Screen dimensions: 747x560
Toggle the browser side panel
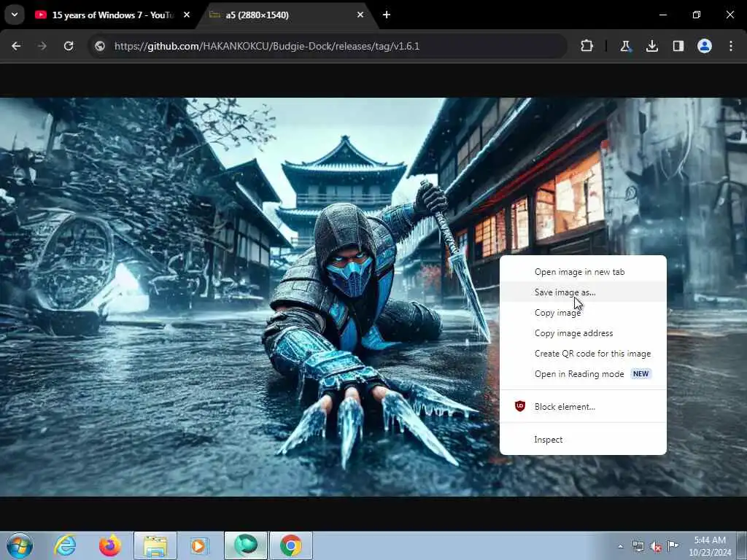[x=678, y=46]
